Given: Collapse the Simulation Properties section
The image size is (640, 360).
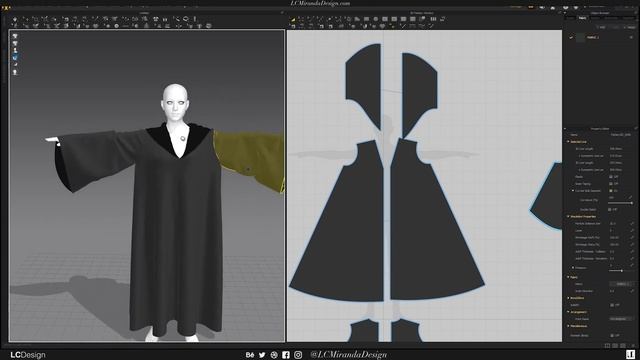Looking at the screenshot, I should click(x=568, y=216).
